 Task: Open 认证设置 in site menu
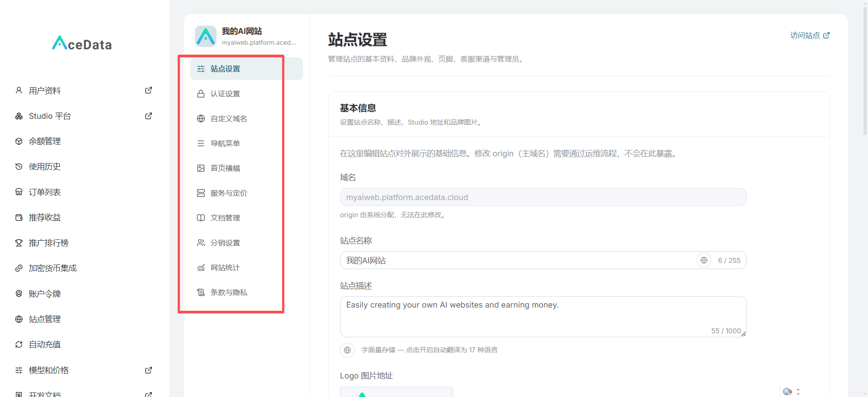coord(246,93)
